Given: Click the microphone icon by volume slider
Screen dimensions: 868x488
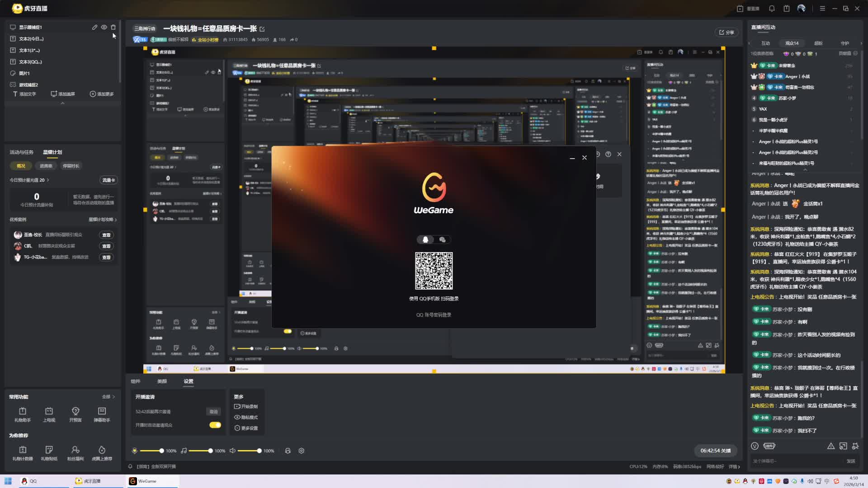Looking at the screenshot, I should [x=134, y=451].
